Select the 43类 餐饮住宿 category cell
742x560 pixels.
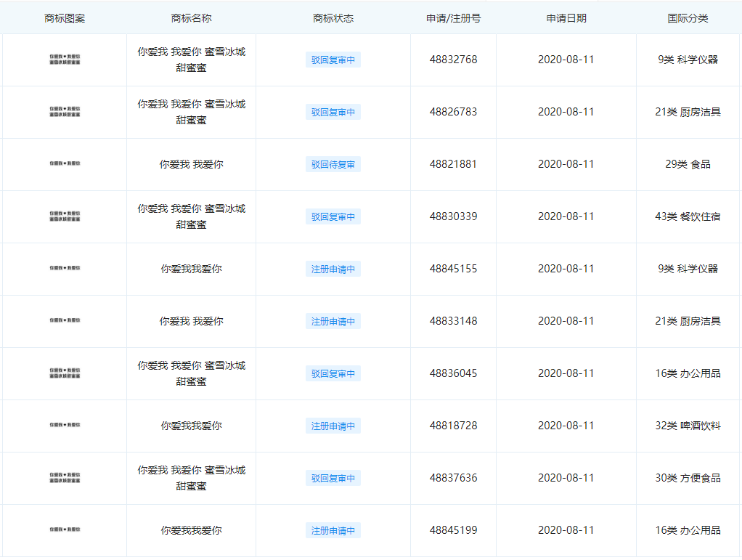pyautogui.click(x=688, y=216)
